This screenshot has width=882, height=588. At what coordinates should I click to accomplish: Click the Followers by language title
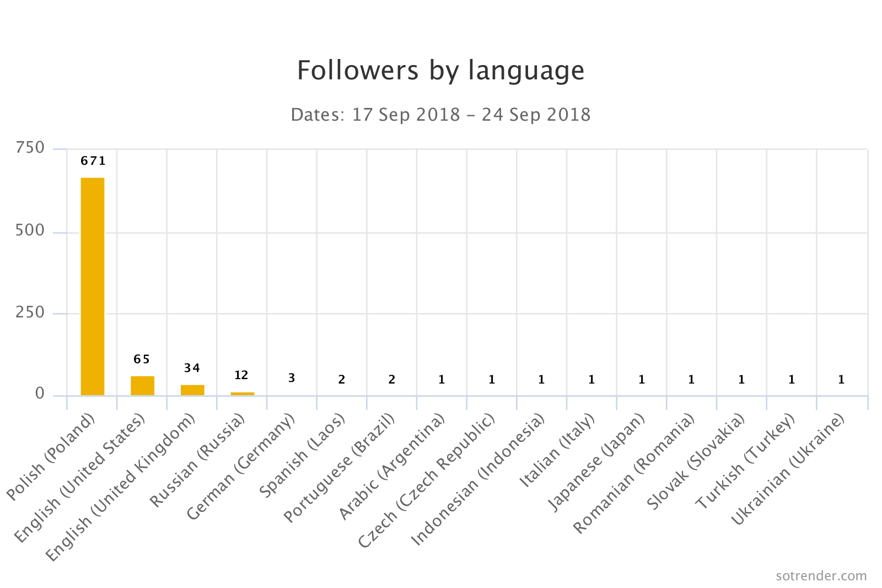click(x=440, y=71)
